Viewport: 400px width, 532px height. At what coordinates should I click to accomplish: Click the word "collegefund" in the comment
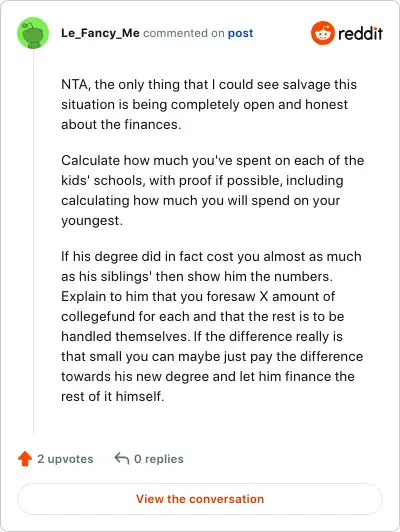pyautogui.click(x=98, y=317)
